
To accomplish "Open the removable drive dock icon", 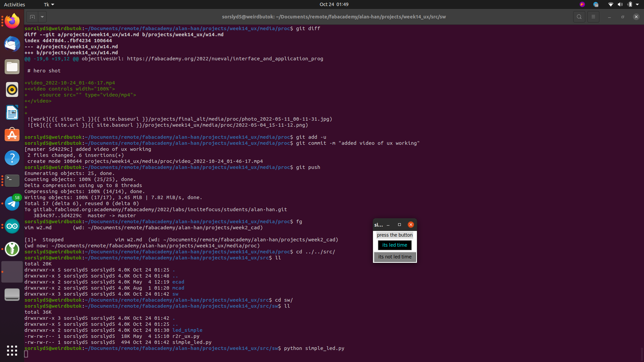I will 12,294.
